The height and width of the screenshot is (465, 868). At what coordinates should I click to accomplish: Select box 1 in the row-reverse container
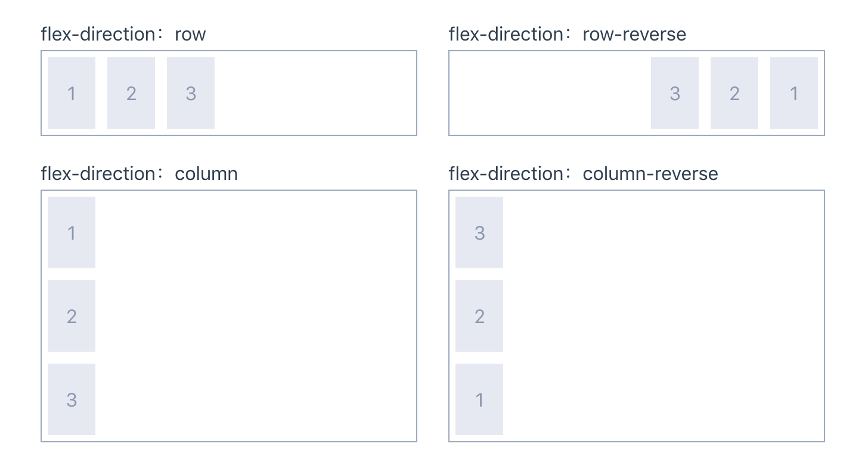pos(794,93)
